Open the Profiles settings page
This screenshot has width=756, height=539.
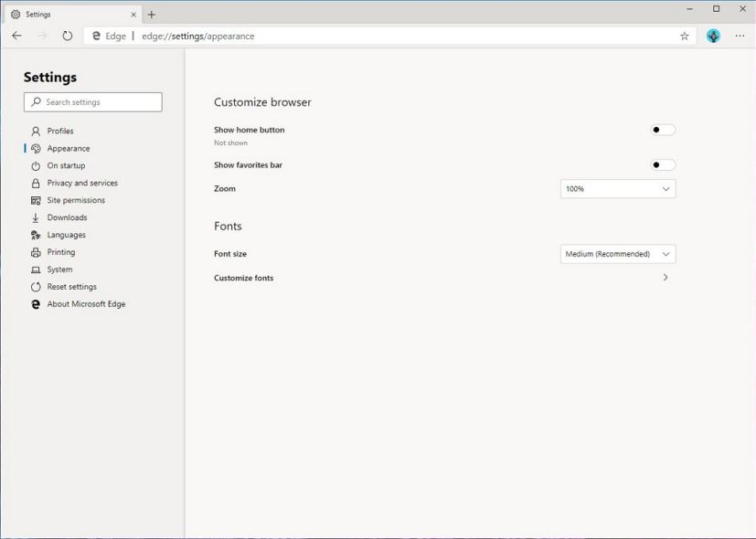point(60,131)
